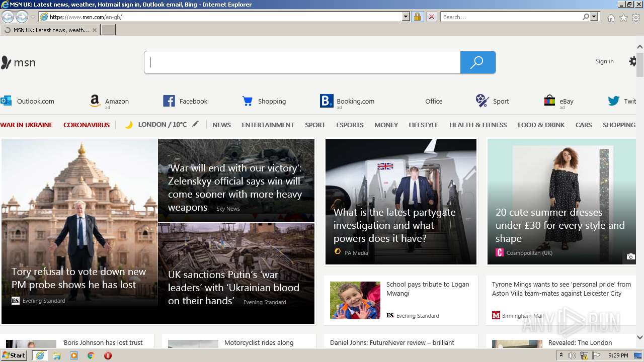644x362 pixels.
Task: Click the Sign in link
Action: click(604, 61)
